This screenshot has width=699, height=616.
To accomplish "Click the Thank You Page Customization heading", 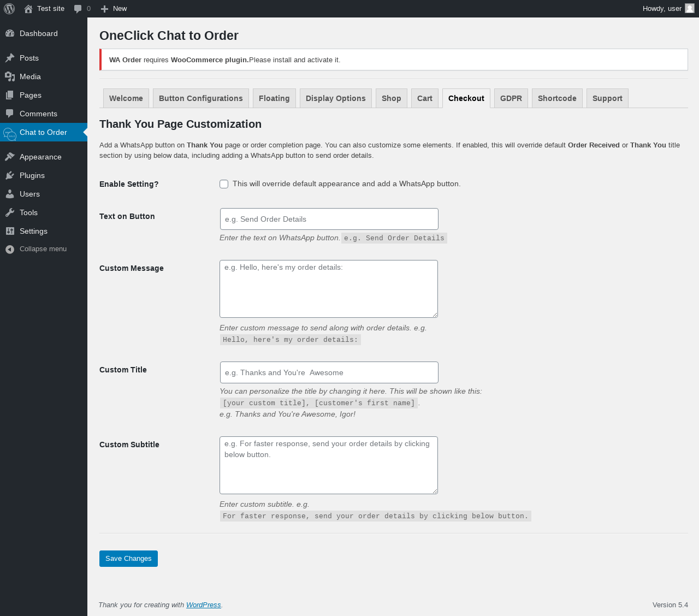I will [x=180, y=124].
